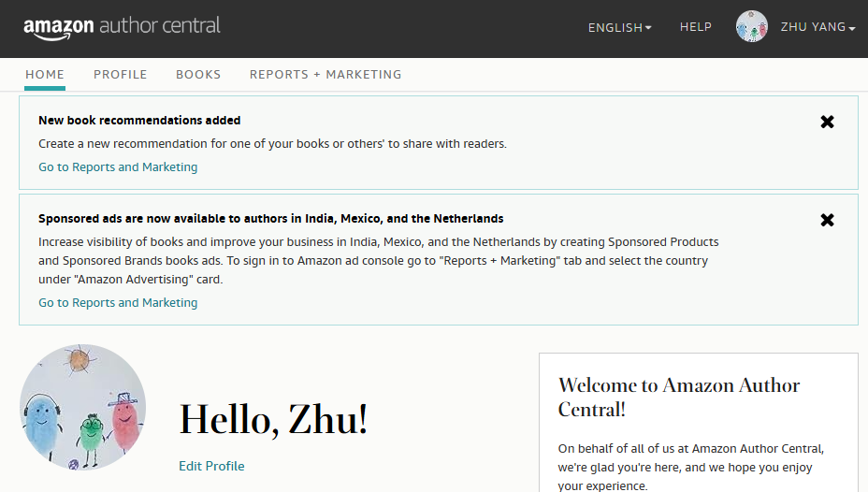The width and height of the screenshot is (868, 492).
Task: Open the ENGLISH language dropdown
Action: (x=619, y=28)
